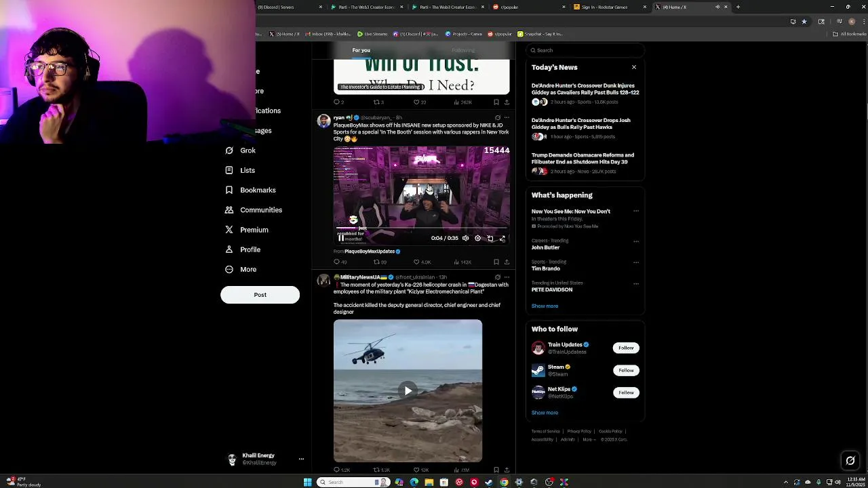868x488 pixels.
Task: Open options for Tim Brando trend
Action: coord(636,262)
